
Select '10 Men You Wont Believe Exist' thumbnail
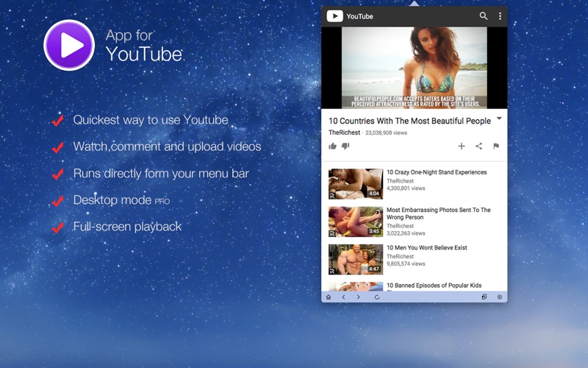click(355, 259)
